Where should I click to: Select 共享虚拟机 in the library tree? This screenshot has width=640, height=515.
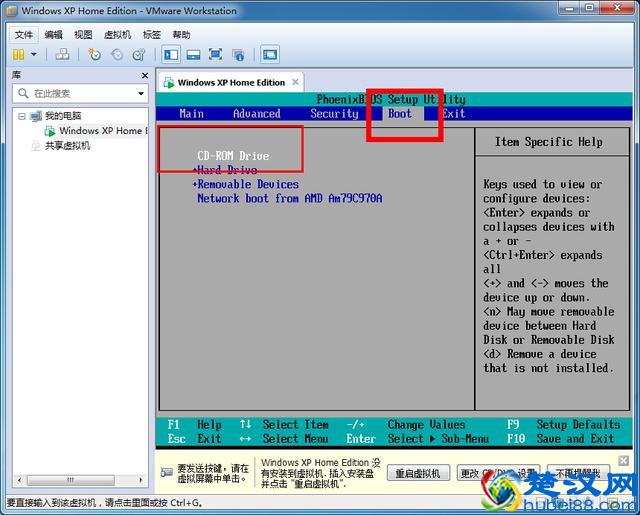[x=67, y=146]
